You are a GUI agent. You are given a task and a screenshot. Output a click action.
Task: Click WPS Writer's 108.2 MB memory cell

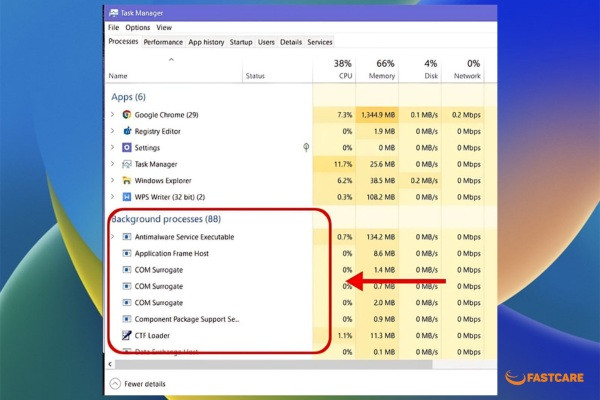click(377, 197)
